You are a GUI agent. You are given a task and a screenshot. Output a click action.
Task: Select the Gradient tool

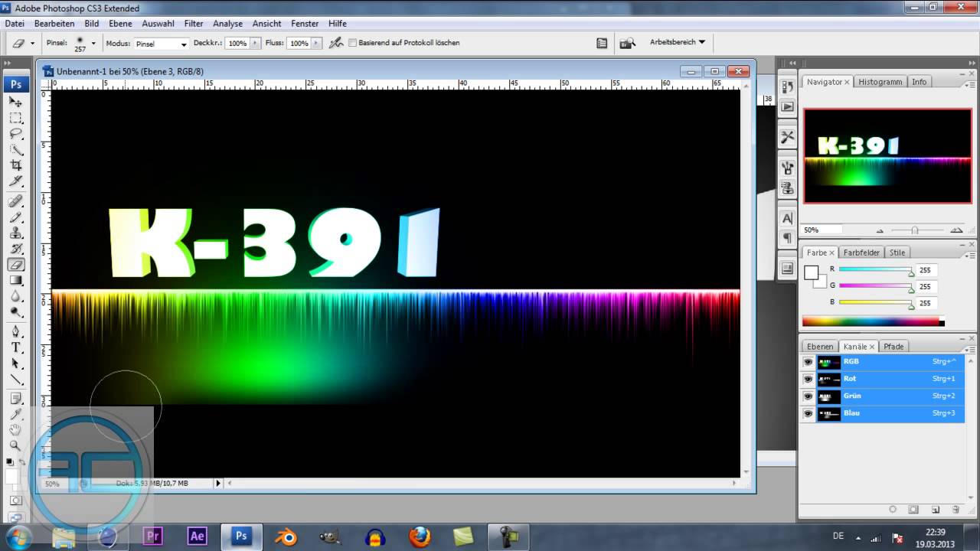click(x=16, y=281)
